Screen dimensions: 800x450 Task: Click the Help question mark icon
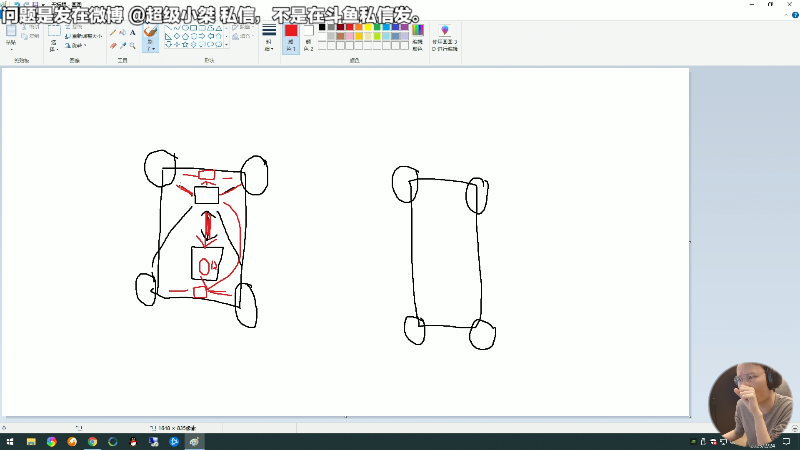coord(795,15)
